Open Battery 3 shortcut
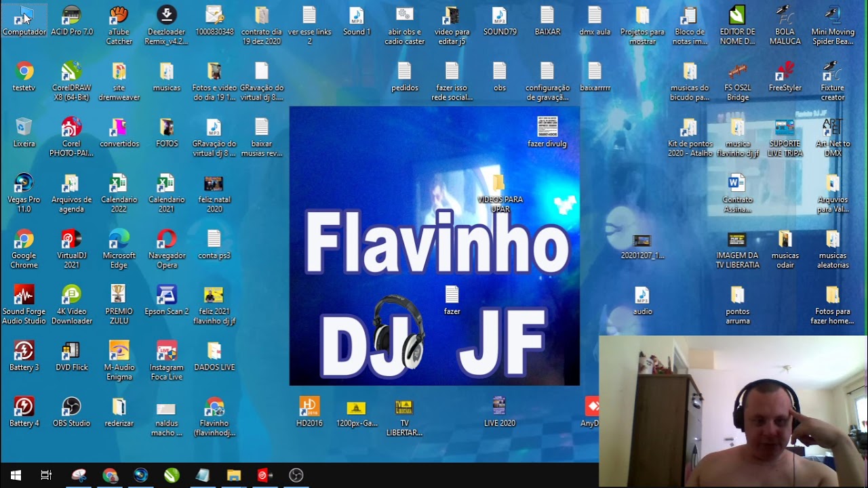The image size is (868, 488). click(x=24, y=356)
